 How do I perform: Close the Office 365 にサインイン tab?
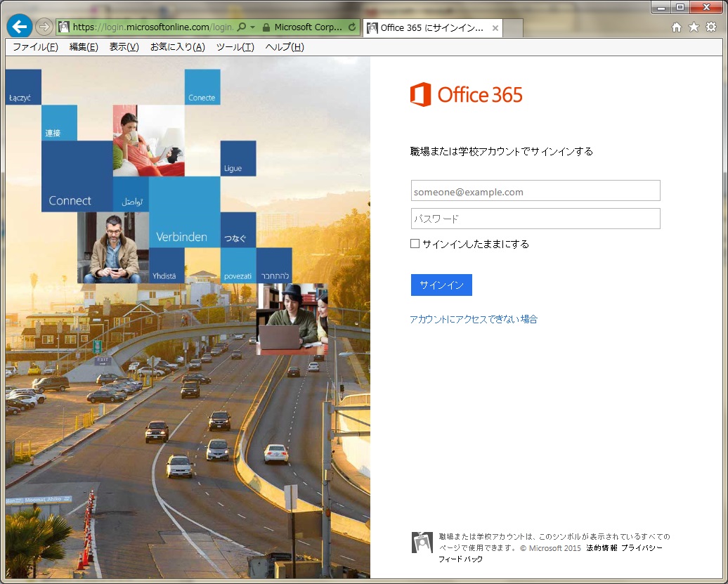pos(495,28)
